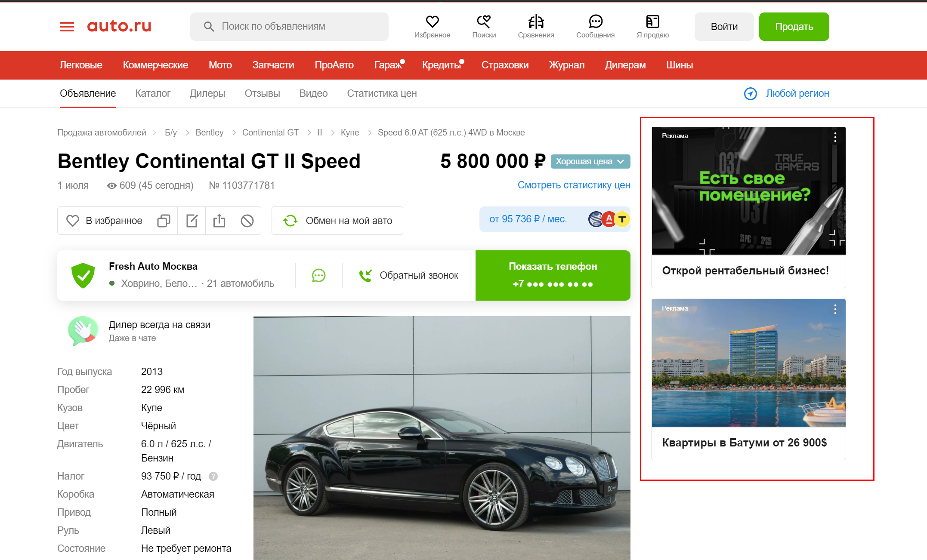Open three-dot menu on TrueGamers ad
Screen dimensions: 927x560
[835, 137]
